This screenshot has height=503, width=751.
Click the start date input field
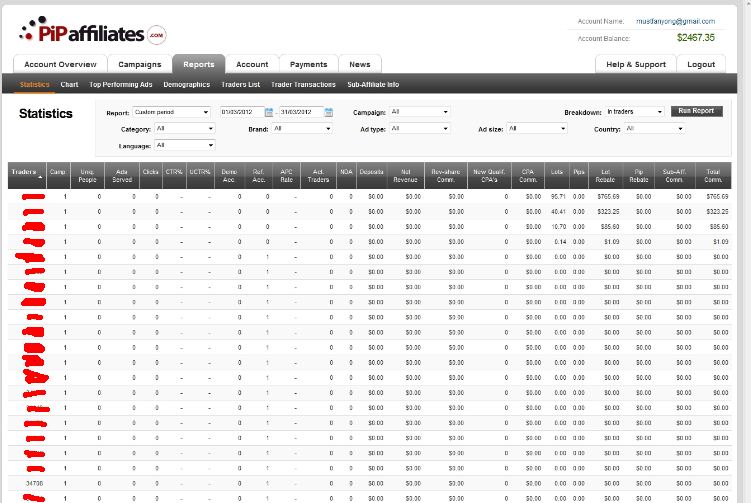point(241,112)
